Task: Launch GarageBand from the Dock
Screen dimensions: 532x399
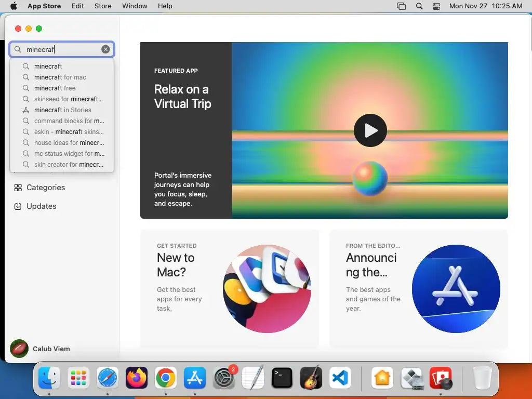Action: pos(311,378)
